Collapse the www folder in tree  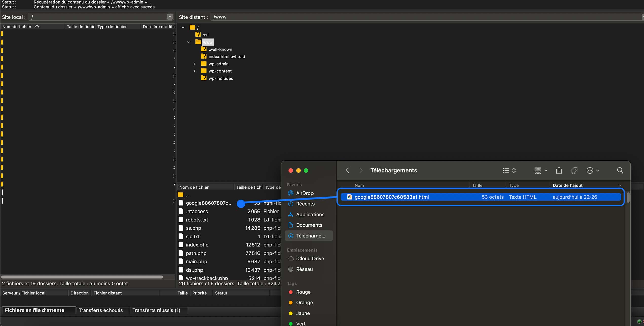[189, 42]
